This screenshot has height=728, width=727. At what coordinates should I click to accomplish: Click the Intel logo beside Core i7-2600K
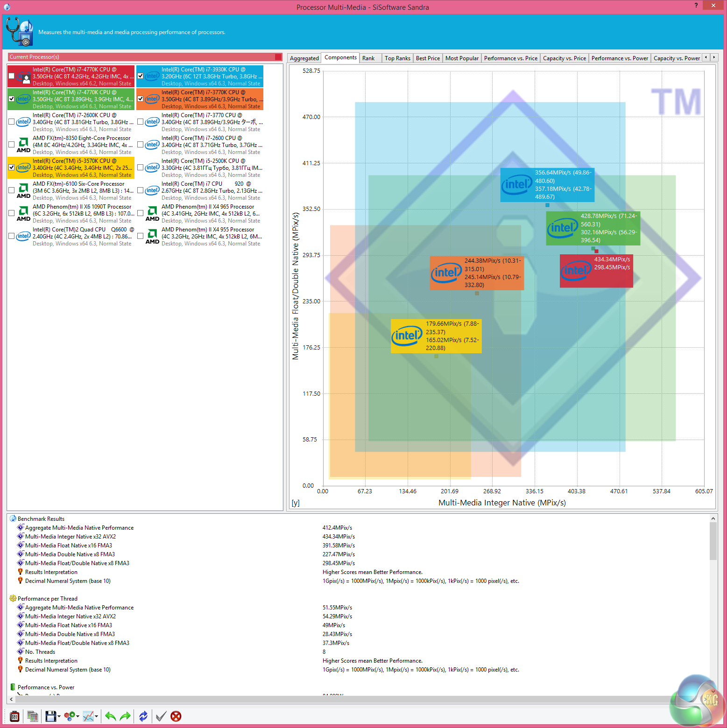(x=23, y=122)
